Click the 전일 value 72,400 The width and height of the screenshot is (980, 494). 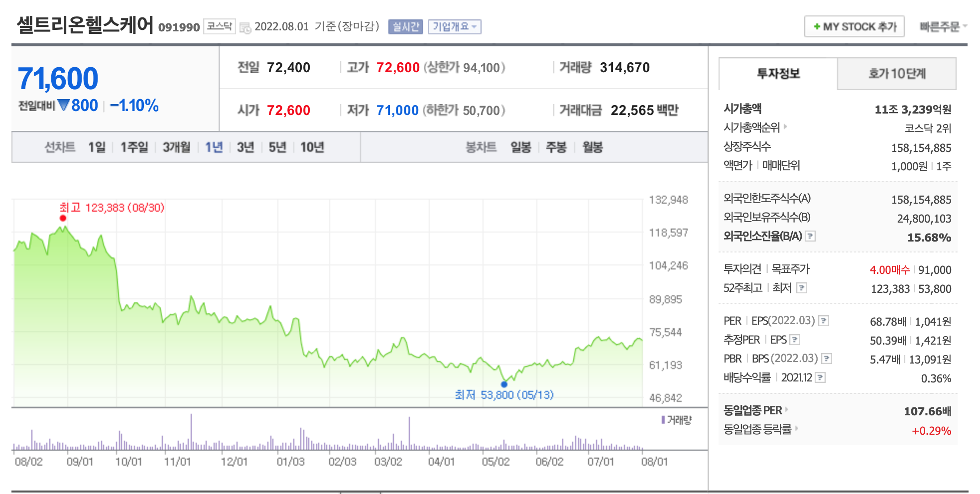[x=288, y=68]
